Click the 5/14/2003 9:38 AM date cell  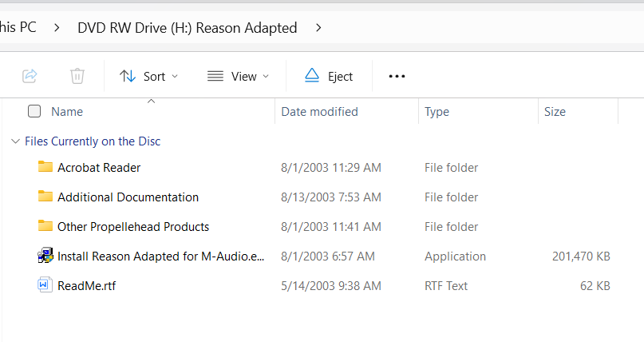point(331,286)
